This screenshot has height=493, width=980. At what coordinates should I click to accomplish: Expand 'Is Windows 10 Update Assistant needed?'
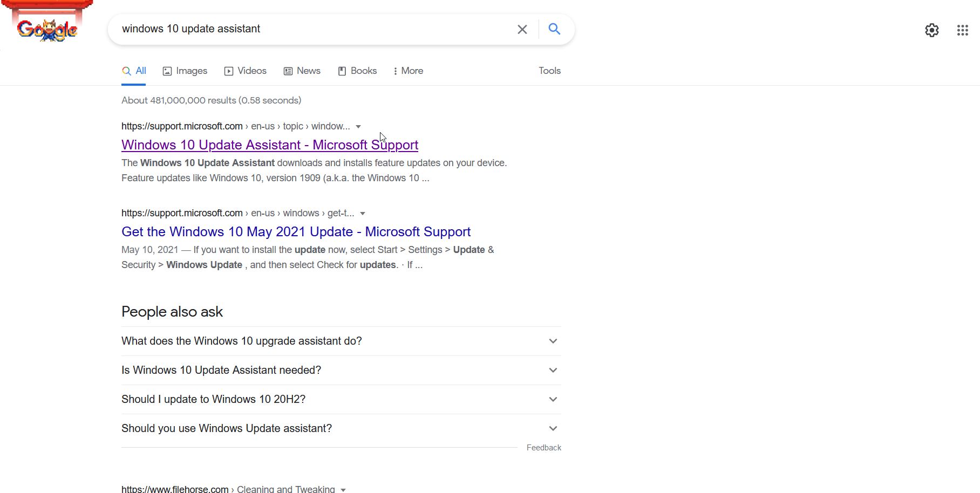pyautogui.click(x=341, y=370)
